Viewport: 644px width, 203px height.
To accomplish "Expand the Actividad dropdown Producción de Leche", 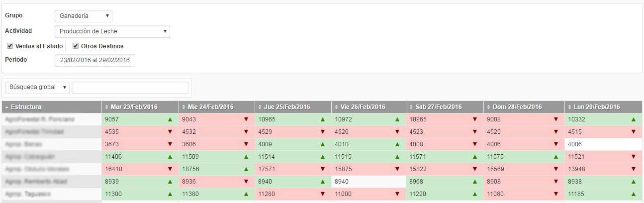I will pos(112,31).
